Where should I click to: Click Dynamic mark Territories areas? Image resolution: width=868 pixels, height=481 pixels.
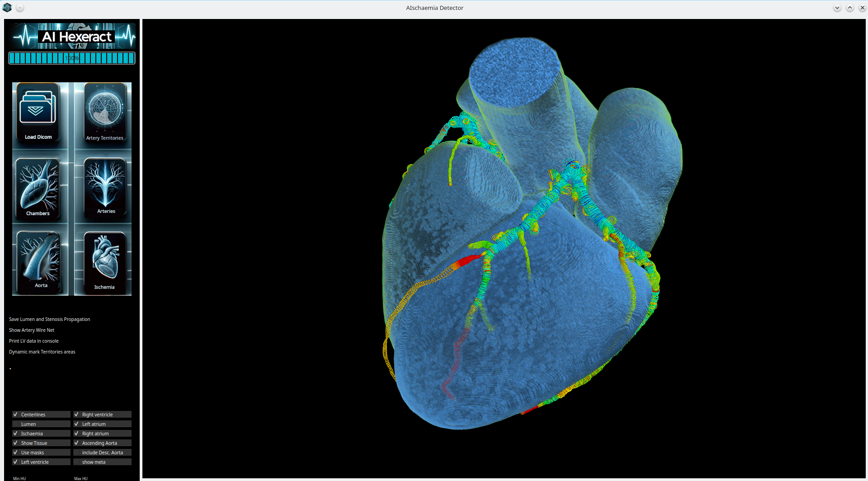[42, 352]
